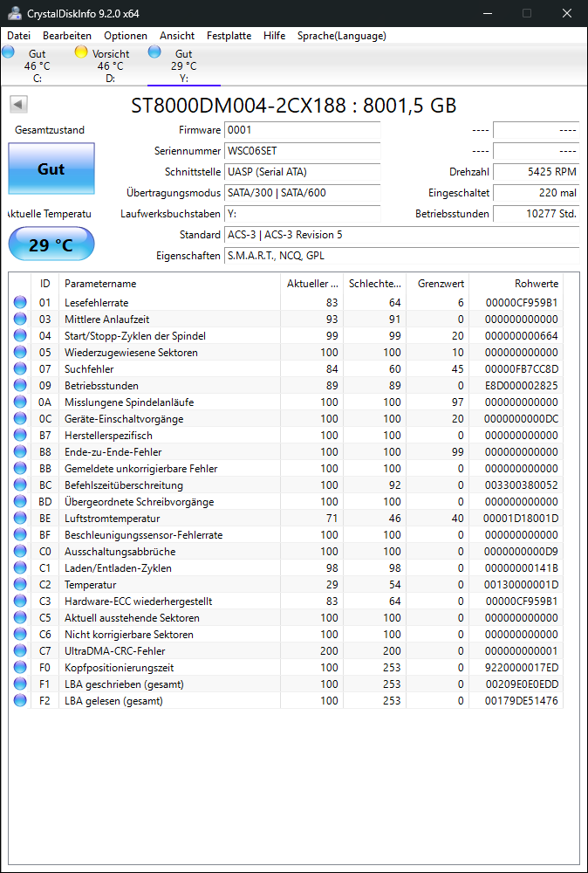Open the Hilfe menu
The height and width of the screenshot is (873, 588).
pyautogui.click(x=274, y=36)
